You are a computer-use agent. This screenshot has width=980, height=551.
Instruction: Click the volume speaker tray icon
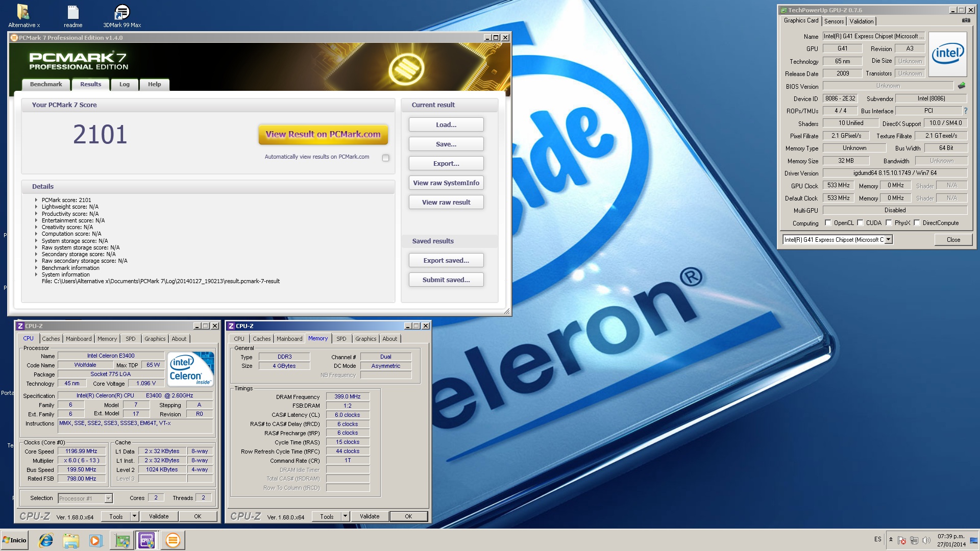(x=926, y=540)
